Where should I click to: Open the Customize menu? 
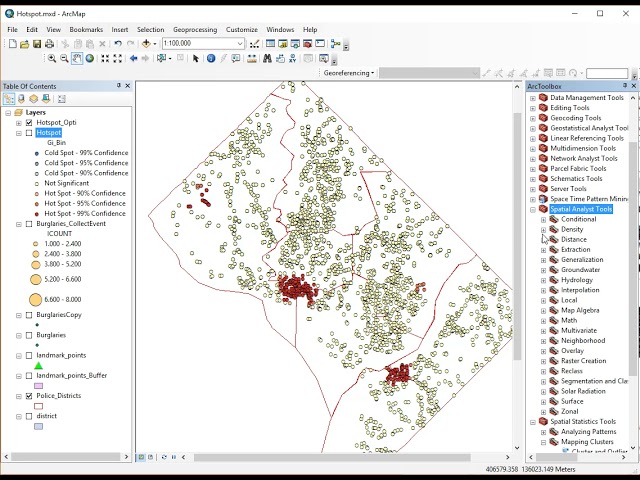pyautogui.click(x=242, y=29)
